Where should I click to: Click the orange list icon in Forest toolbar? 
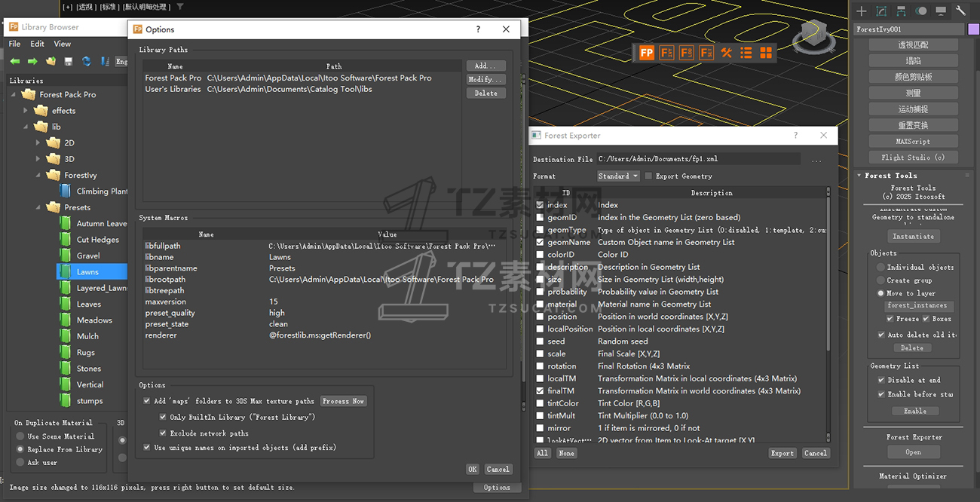click(x=746, y=53)
